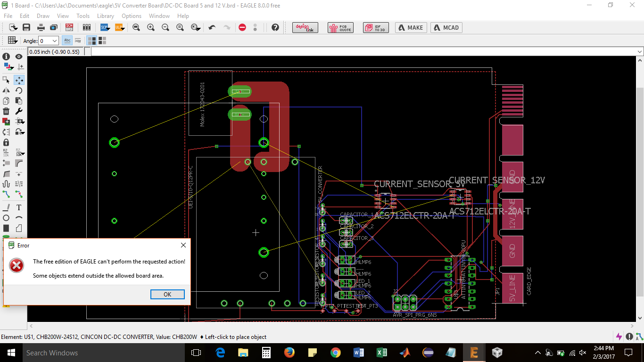Select the Arc tool
The width and height of the screenshot is (644, 362).
(19, 218)
